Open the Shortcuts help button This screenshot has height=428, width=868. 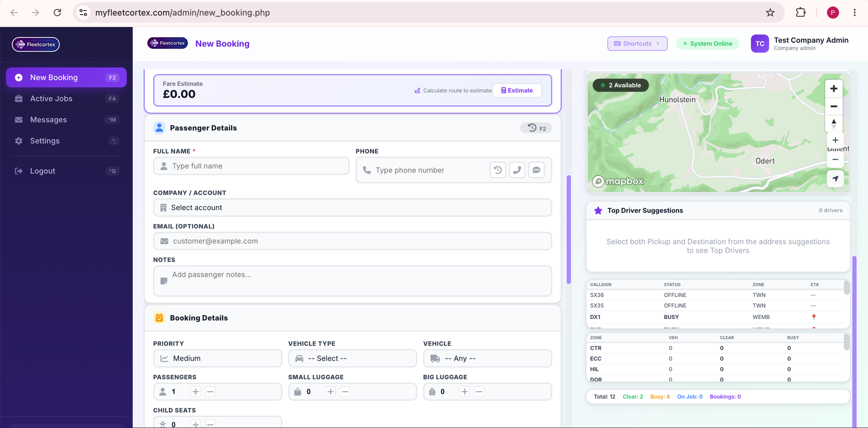[x=637, y=44]
